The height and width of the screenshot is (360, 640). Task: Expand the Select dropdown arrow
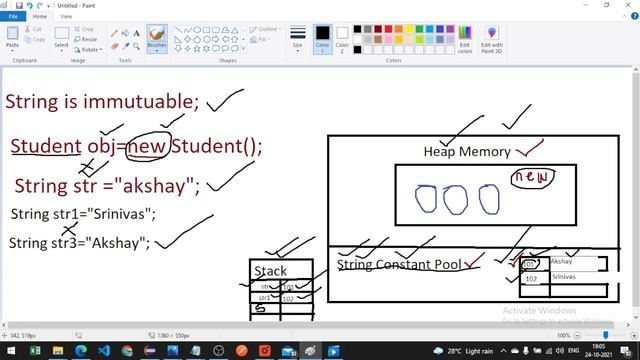pos(61,51)
